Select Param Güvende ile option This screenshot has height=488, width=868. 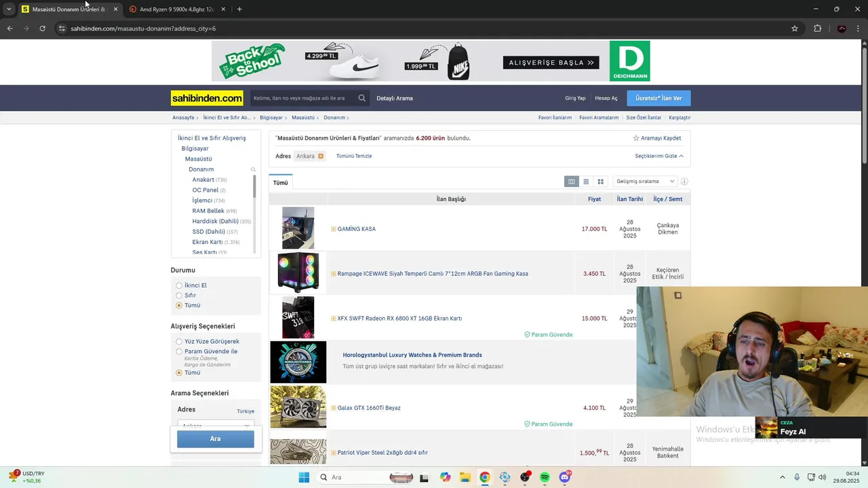[179, 352]
